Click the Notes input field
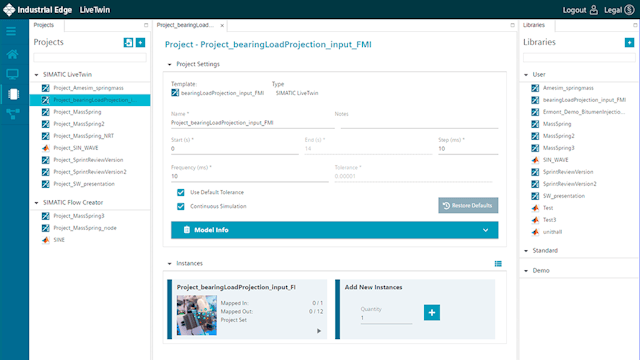Image resolution: width=640 pixels, height=360 pixels. [419, 123]
